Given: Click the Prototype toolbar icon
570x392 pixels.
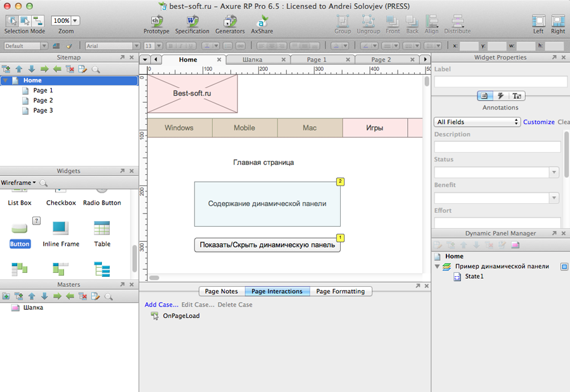Looking at the screenshot, I should pyautogui.click(x=156, y=22).
